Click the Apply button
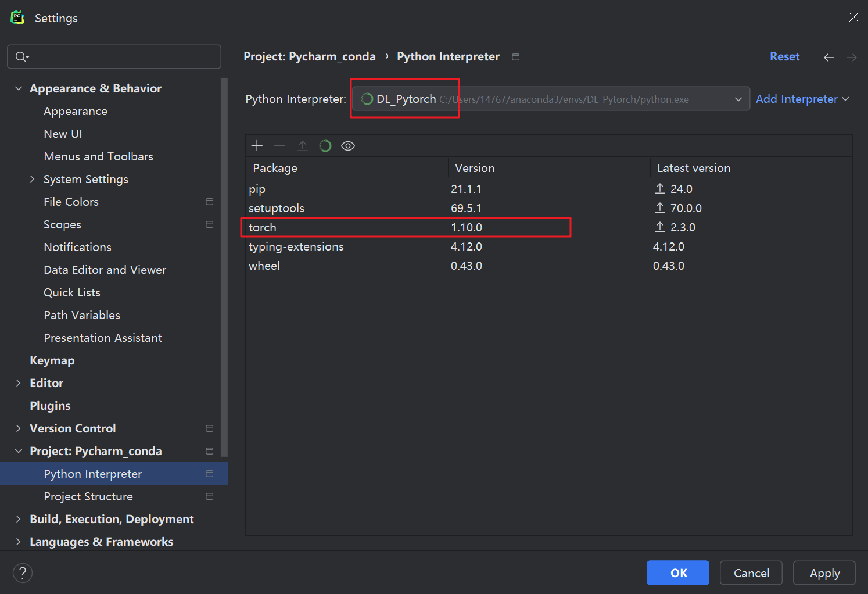This screenshot has height=594, width=868. pyautogui.click(x=824, y=573)
